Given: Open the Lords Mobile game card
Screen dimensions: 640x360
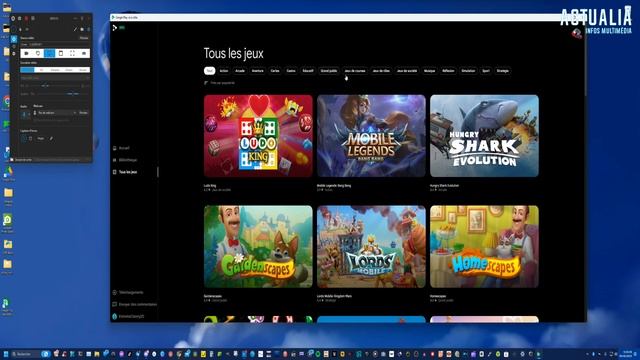Looking at the screenshot, I should 371,247.
